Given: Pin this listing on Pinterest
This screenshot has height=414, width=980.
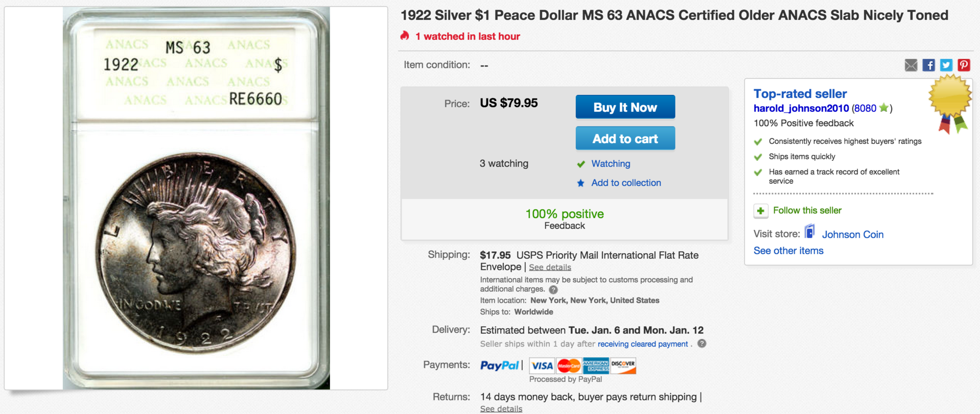Looking at the screenshot, I should pos(964,65).
